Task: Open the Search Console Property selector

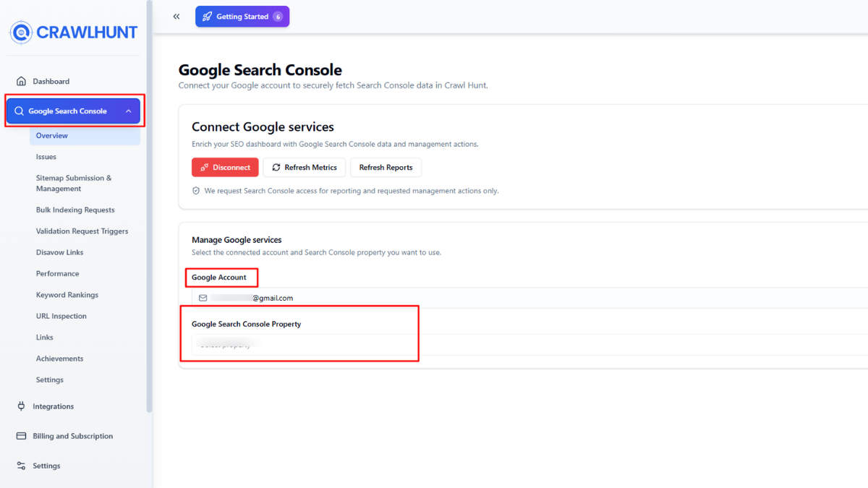Action: (x=529, y=345)
